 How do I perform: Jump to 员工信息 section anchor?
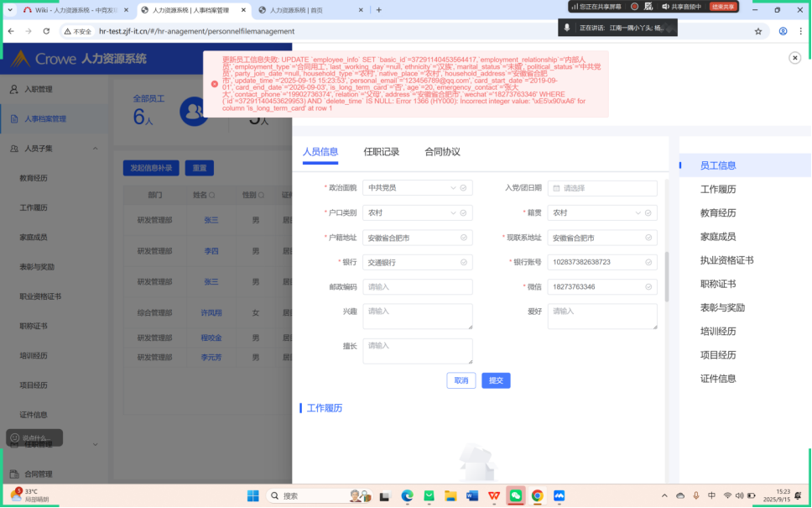click(x=718, y=165)
